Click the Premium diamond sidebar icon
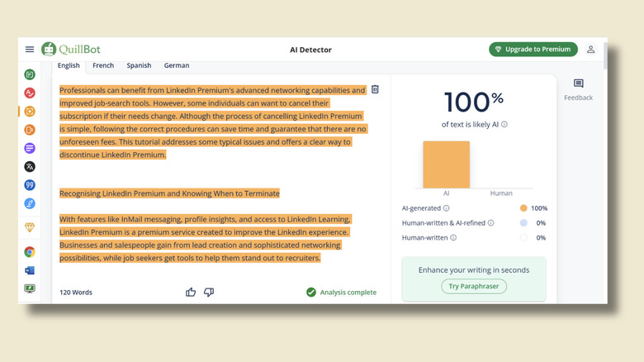The image size is (644, 362). (x=30, y=227)
